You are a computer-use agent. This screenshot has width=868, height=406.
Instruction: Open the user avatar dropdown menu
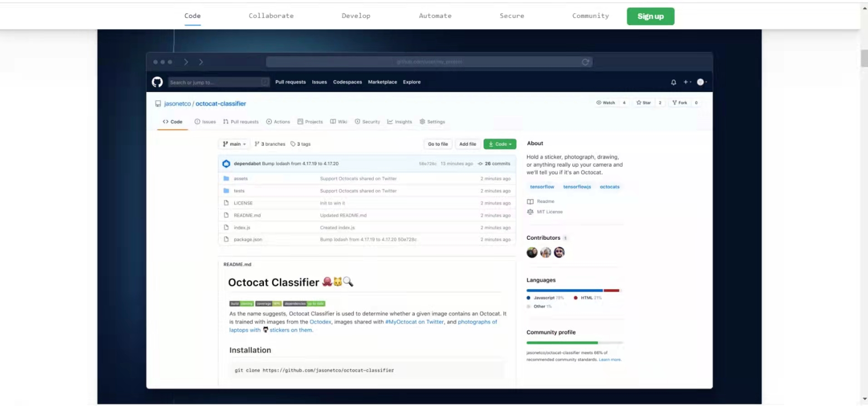click(x=701, y=82)
